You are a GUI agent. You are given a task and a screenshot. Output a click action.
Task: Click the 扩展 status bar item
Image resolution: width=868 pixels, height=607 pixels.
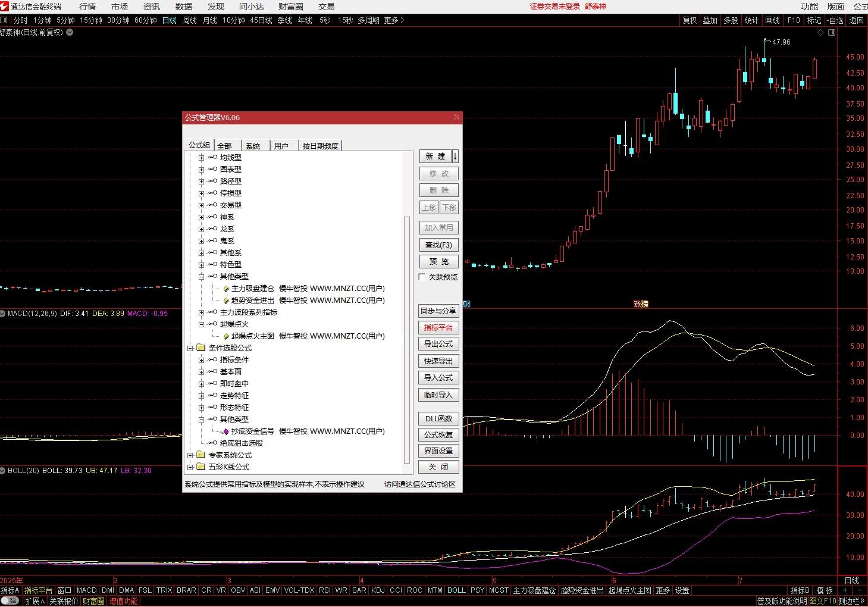35,601
